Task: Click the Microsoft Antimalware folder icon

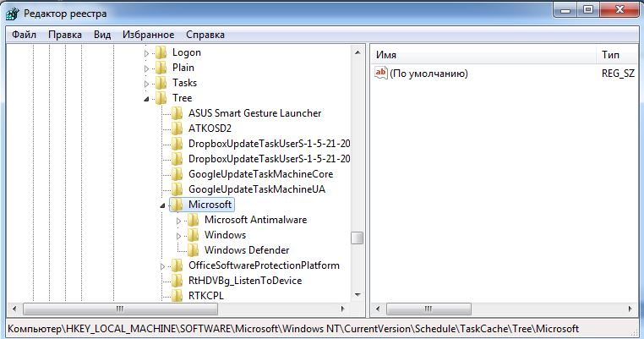Action: click(193, 220)
